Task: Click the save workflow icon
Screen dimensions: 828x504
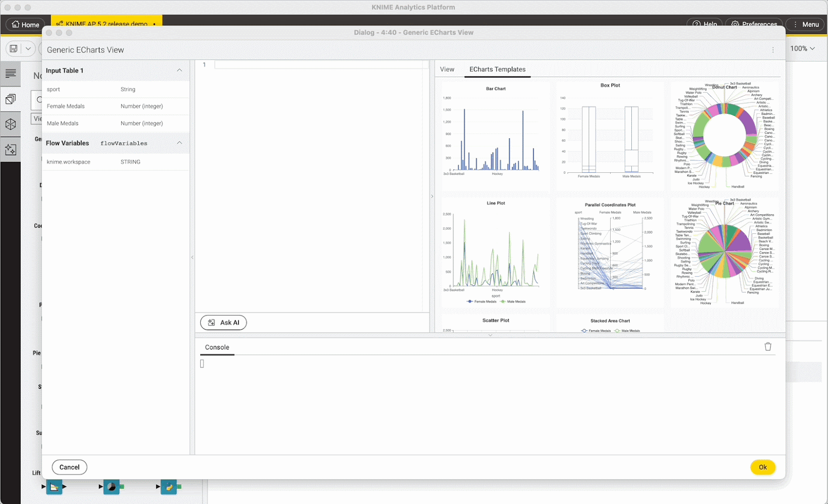Action: [13, 49]
